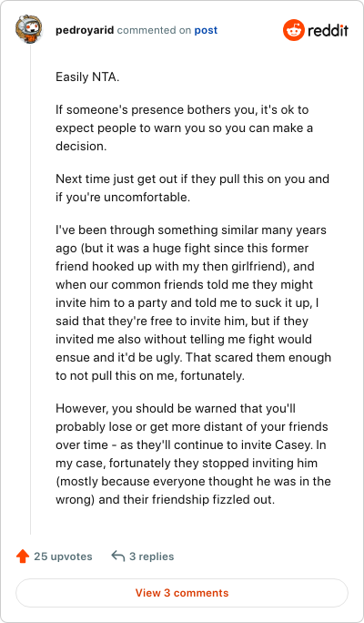Click the "3 replies" label
The height and width of the screenshot is (623, 364).
(x=152, y=557)
